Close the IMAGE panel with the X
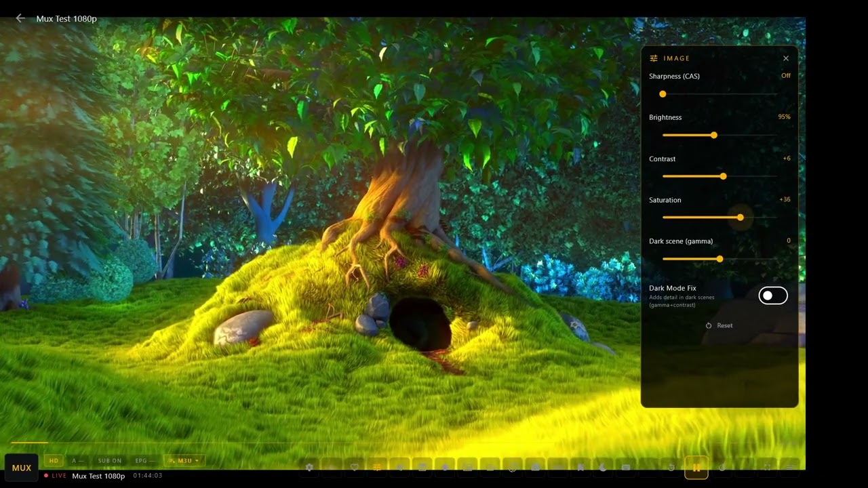Screen dimensions: 868x488 [786, 58]
